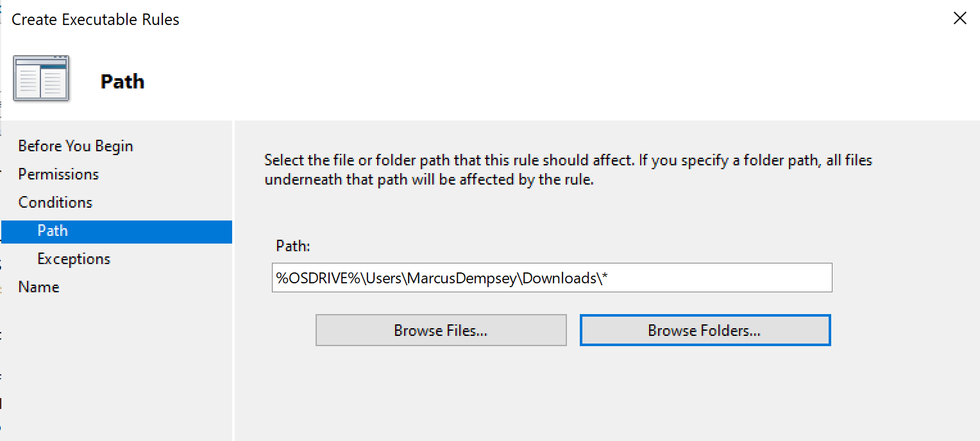Switch to the Name step
Viewport: 980px width, 441px height.
(x=38, y=287)
